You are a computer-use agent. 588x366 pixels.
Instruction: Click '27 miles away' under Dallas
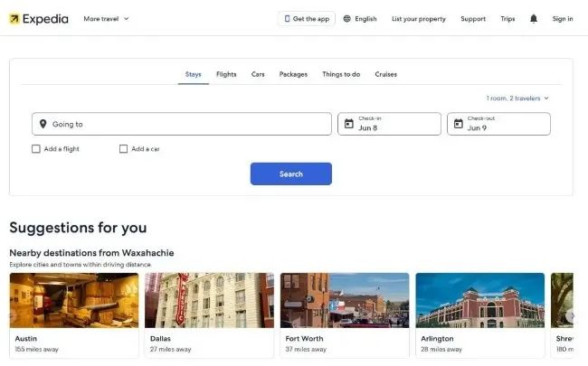(171, 349)
